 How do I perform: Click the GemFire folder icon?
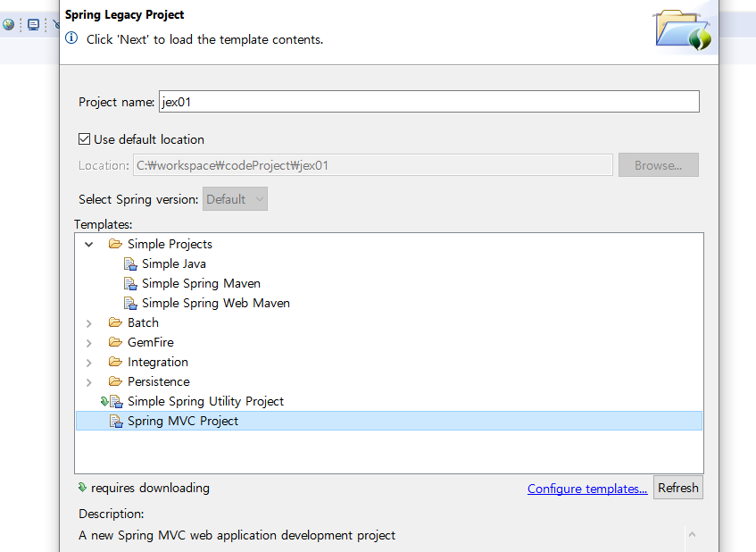pos(115,342)
